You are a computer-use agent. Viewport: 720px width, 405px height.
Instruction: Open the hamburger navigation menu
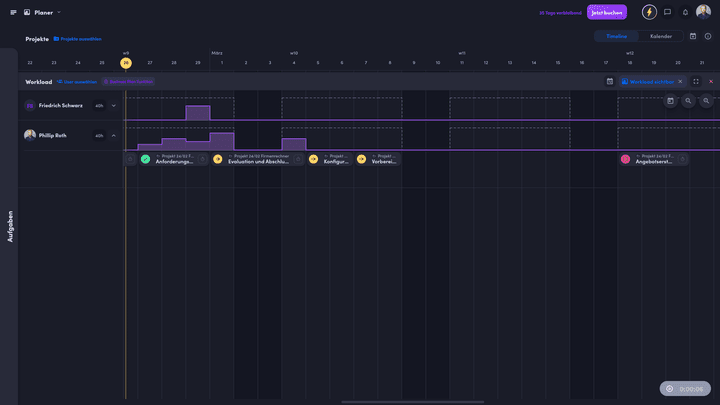pos(13,12)
